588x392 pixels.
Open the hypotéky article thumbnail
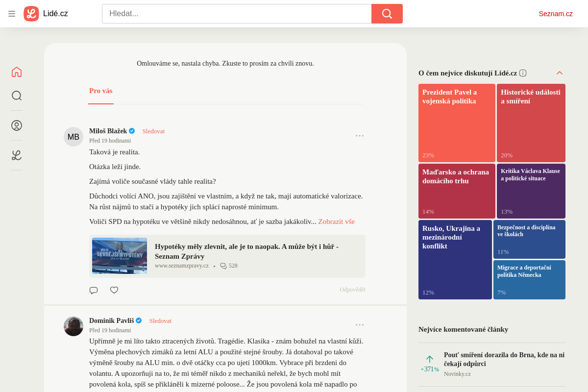click(120, 256)
